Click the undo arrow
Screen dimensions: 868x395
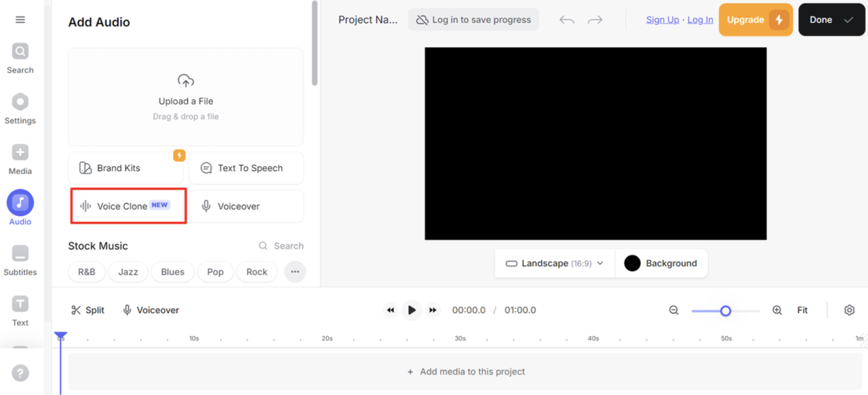click(x=567, y=20)
